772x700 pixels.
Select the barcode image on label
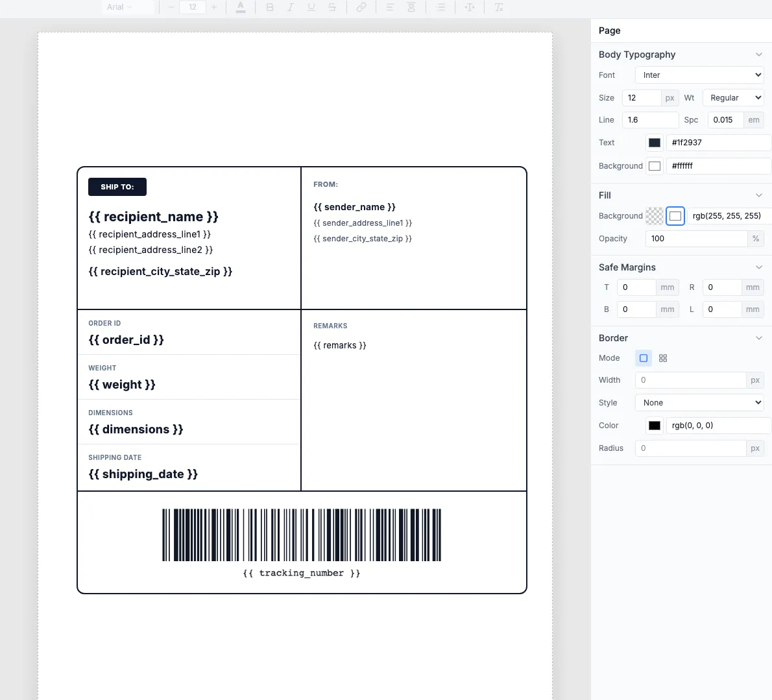[x=302, y=535]
